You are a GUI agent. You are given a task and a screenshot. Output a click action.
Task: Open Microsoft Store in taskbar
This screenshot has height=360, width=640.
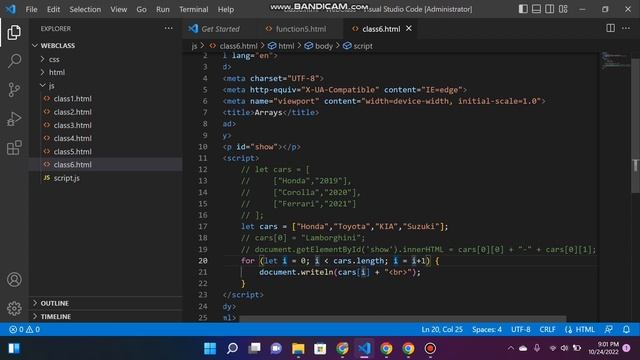[320, 349]
